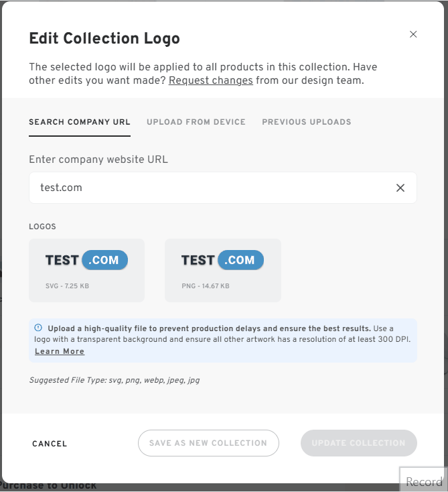Click 'Enter company website URL' label
The width and height of the screenshot is (448, 492).
(x=98, y=160)
